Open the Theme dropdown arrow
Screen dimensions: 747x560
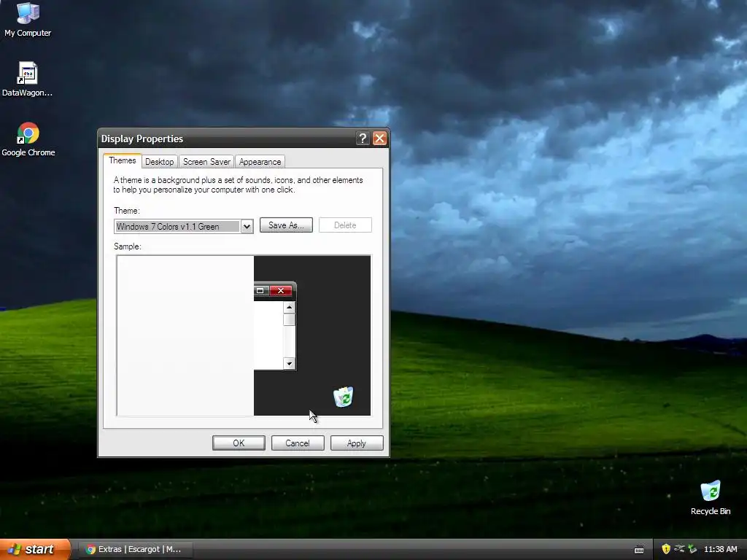247,227
